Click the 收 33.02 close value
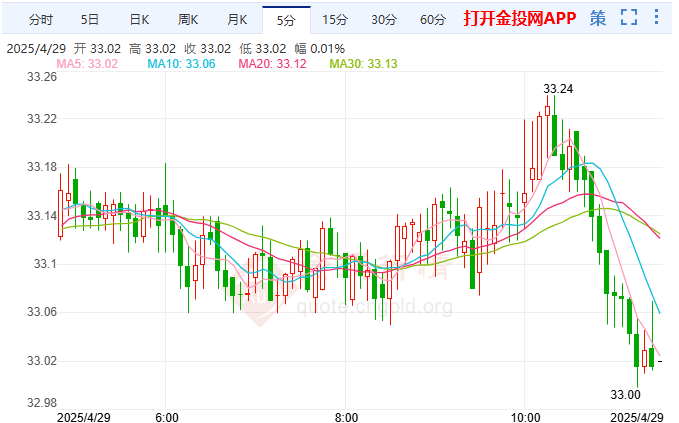679x423 pixels. pos(207,48)
